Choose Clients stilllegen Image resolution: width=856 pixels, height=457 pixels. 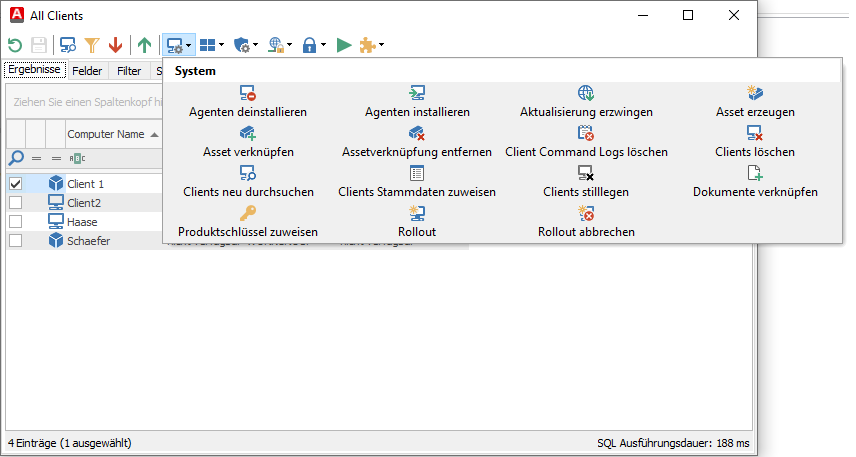[586, 182]
